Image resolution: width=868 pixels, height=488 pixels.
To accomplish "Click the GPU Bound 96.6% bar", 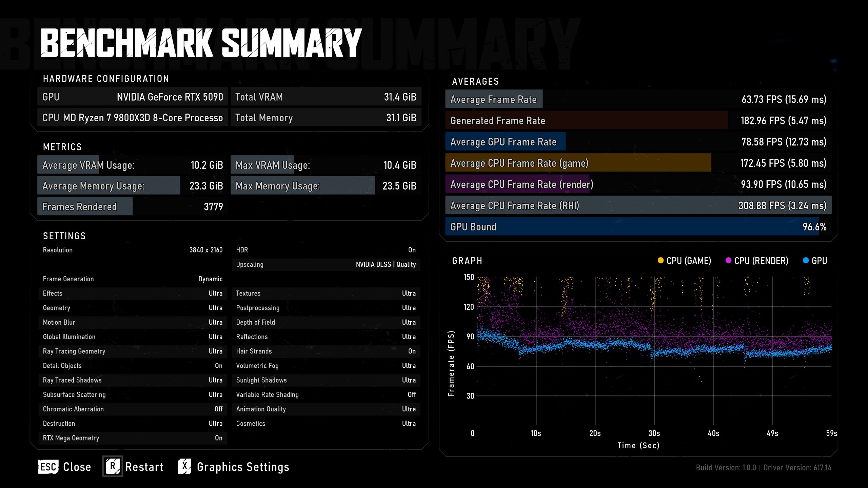I will point(638,227).
